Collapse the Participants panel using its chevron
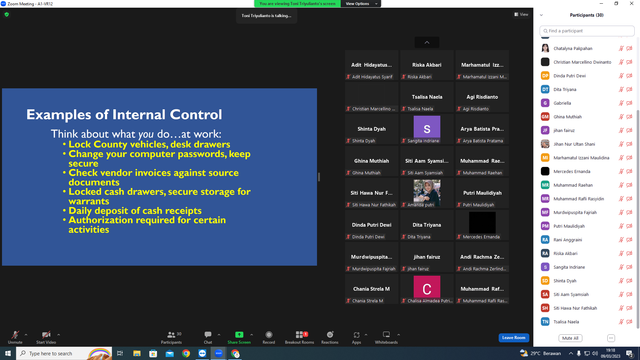The image size is (640, 360). (x=541, y=15)
